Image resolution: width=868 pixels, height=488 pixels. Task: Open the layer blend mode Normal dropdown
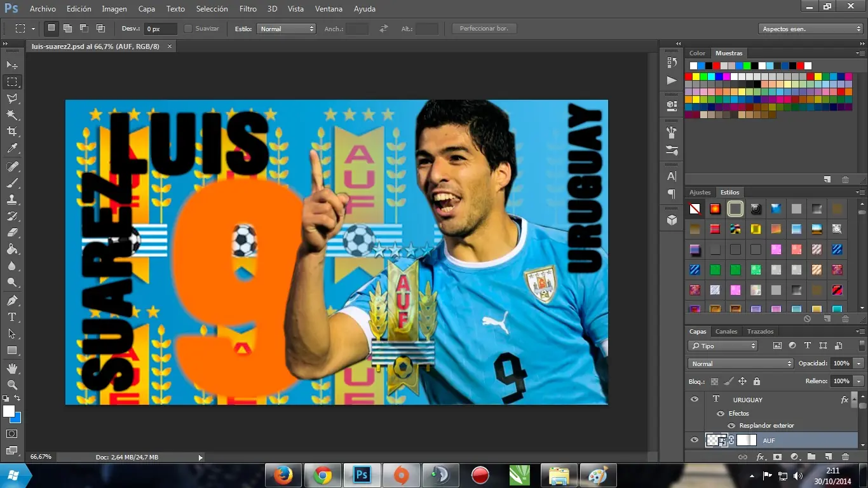click(741, 363)
